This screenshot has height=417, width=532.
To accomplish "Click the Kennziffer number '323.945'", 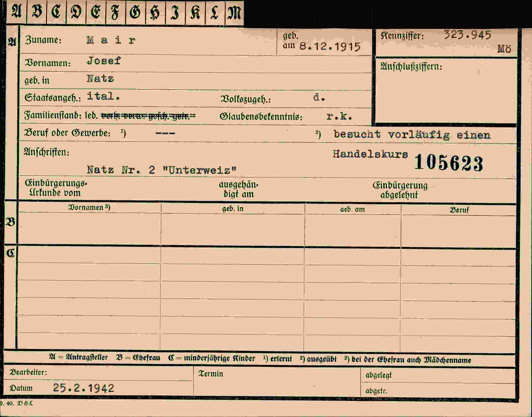I will click(x=467, y=35).
